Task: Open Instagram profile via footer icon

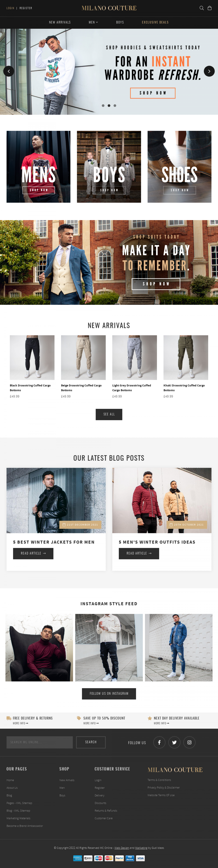Action: pos(189,742)
